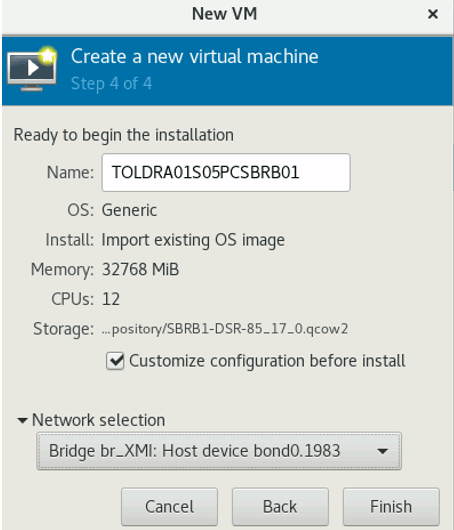Toggle Customize configuration before install checkbox

click(115, 361)
